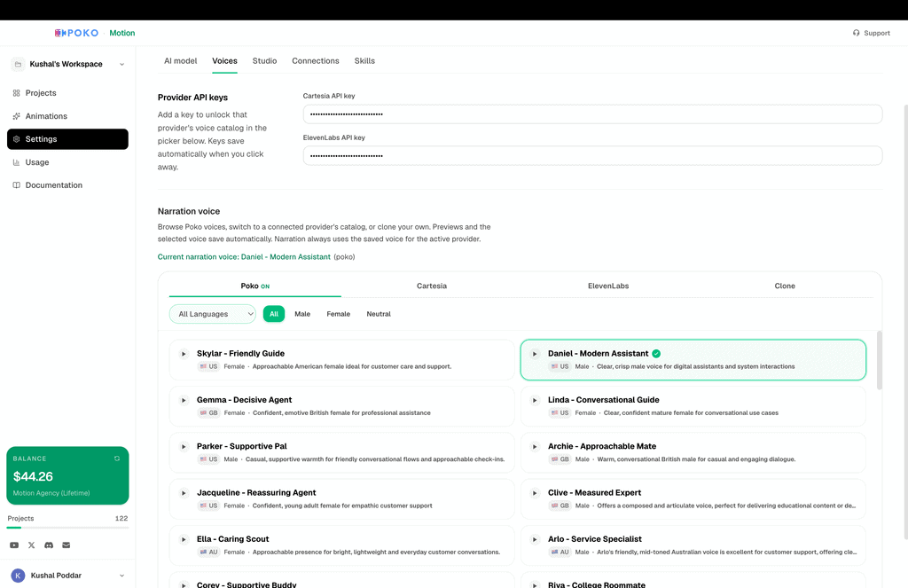Image resolution: width=908 pixels, height=588 pixels.
Task: Expand Kushal's Workspace switcher chevron
Action: point(121,65)
